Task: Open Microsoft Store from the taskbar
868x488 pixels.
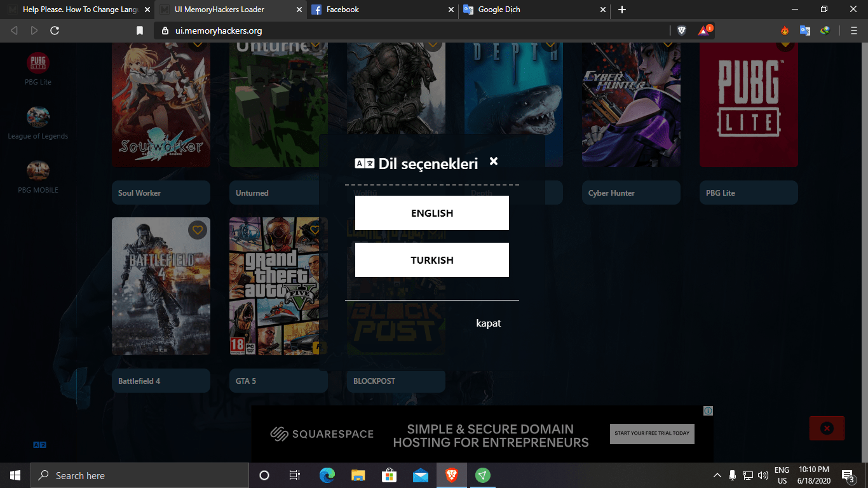Action: tap(390, 475)
